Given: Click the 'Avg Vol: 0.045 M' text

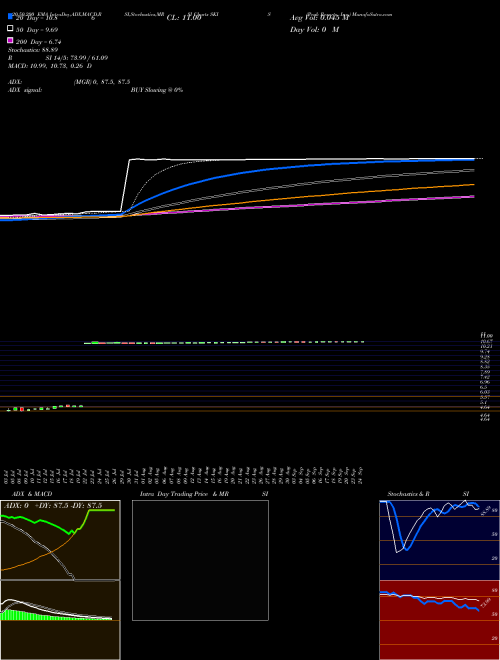Looking at the screenshot, I should point(319,18).
